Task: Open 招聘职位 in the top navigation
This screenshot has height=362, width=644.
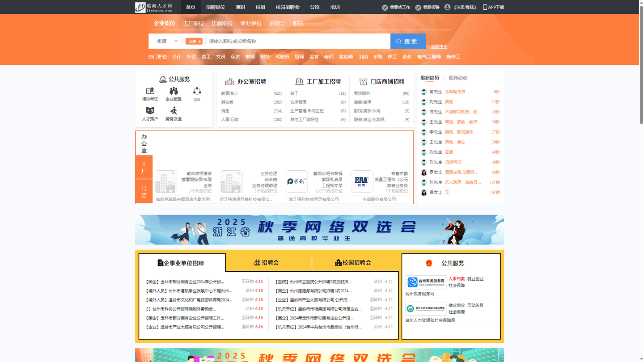Action: [216, 7]
